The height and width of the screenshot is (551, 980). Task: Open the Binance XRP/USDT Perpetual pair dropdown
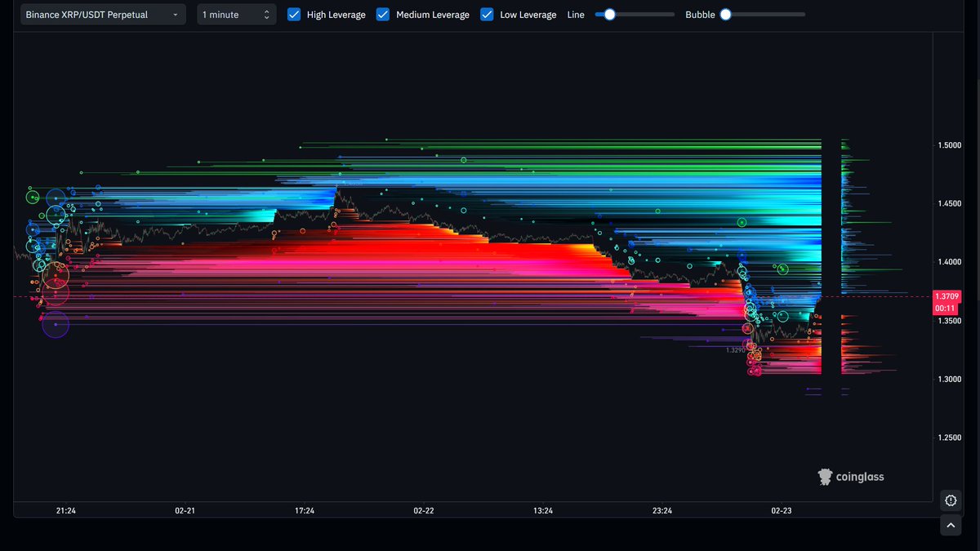pyautogui.click(x=103, y=15)
